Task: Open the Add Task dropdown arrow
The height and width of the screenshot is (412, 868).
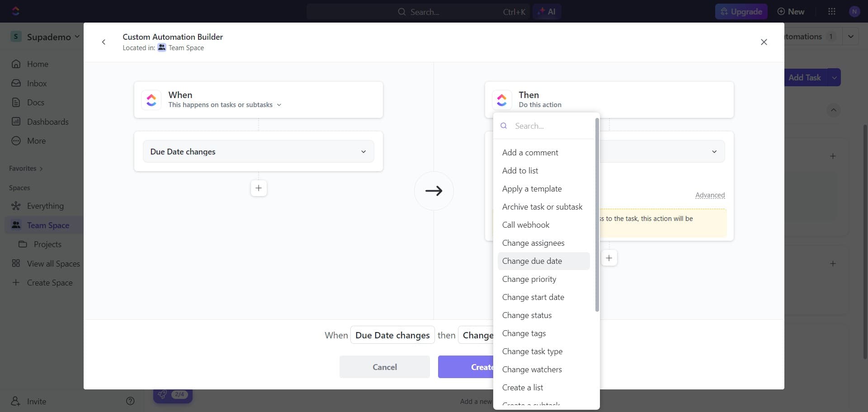Action: coord(835,77)
